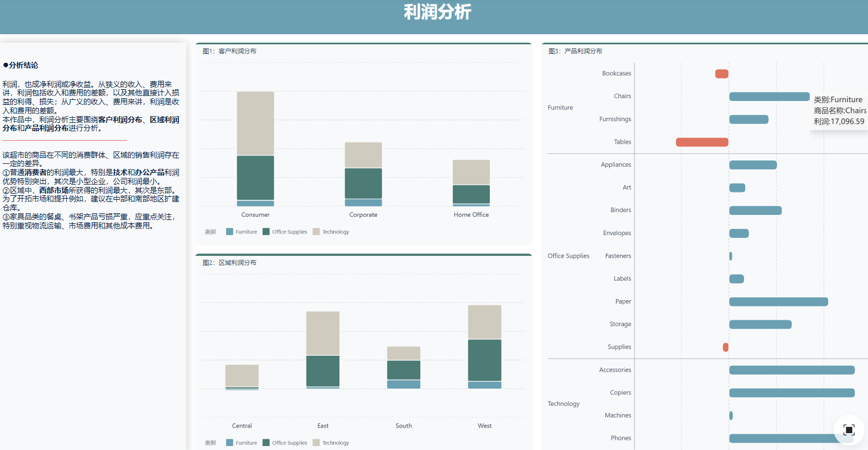868x450 pixels.
Task: Select the Consumer Office Supplies bar segment
Action: (255, 178)
